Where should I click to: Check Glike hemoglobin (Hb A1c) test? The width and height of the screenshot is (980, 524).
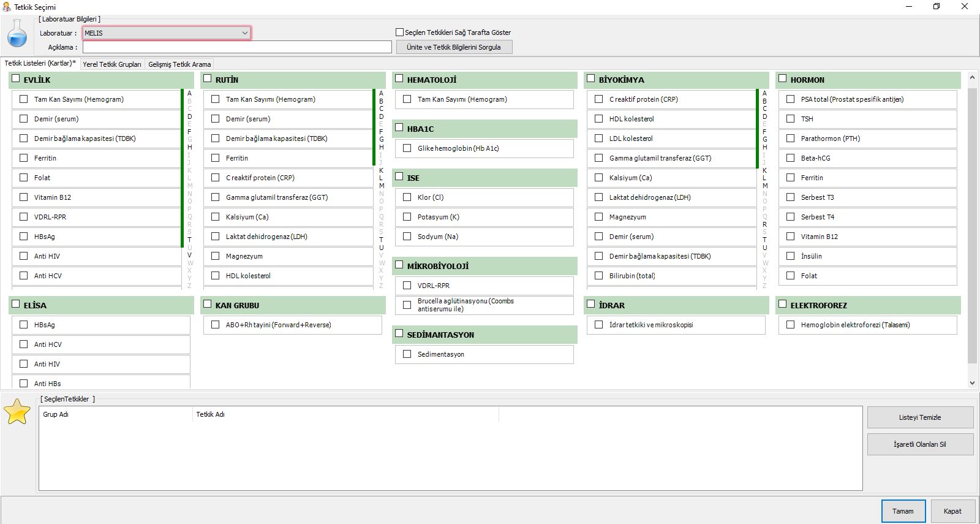pos(407,148)
